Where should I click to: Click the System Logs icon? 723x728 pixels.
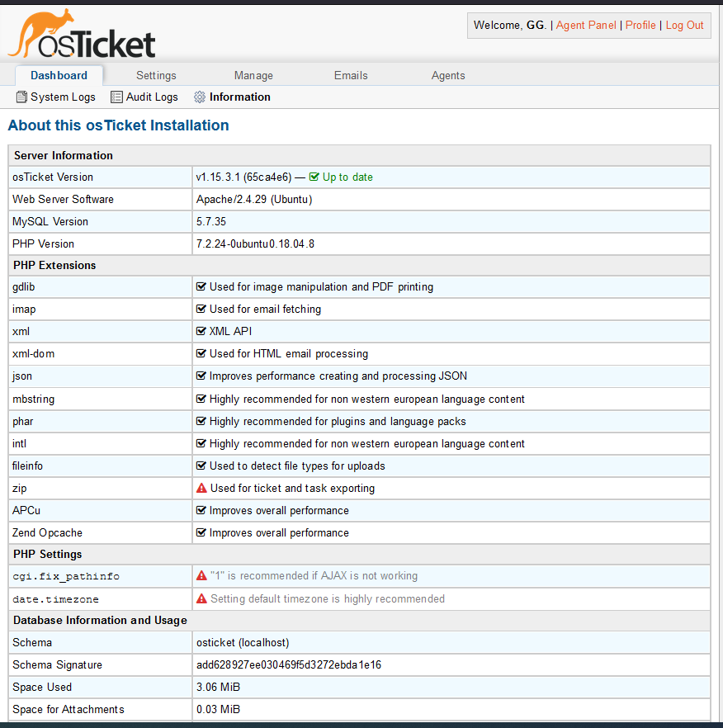point(21,97)
